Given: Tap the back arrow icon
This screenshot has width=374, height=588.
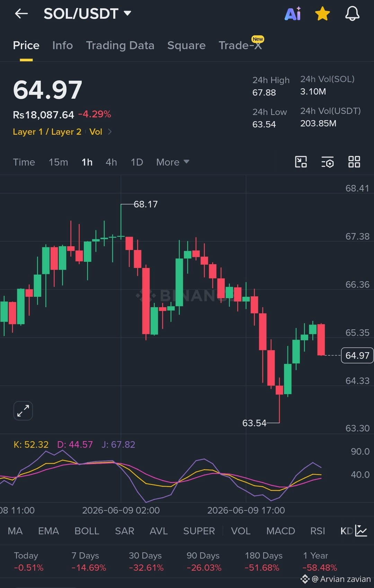Looking at the screenshot, I should point(21,14).
